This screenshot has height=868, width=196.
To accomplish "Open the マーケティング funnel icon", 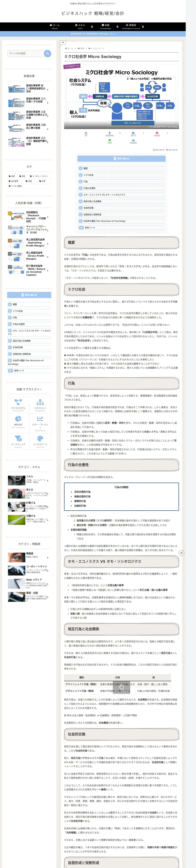I will click(18, 438).
